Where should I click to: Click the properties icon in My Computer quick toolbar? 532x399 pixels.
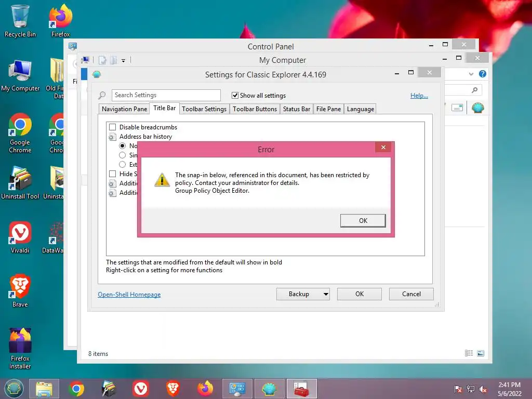pos(102,60)
